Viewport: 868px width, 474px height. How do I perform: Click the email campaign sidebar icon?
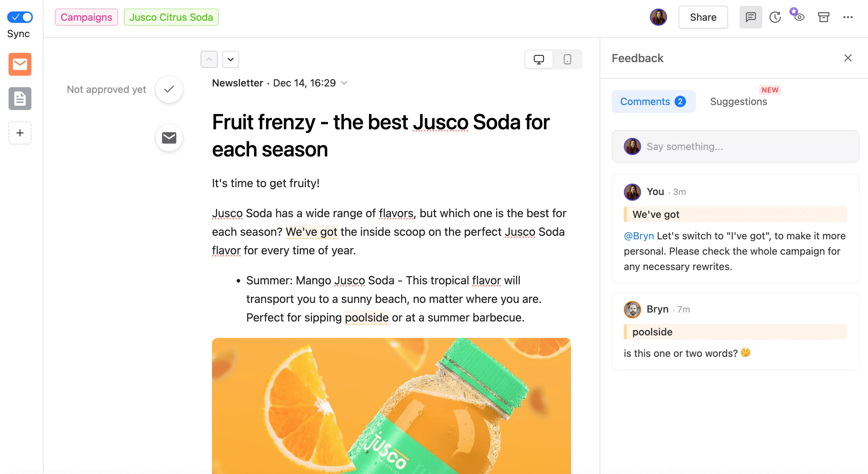point(20,64)
